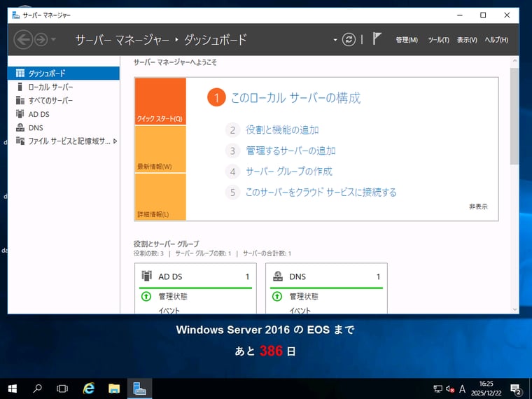Screen dimensions: 532x399
Task: Click the refresh dashboard icon
Action: coord(349,40)
